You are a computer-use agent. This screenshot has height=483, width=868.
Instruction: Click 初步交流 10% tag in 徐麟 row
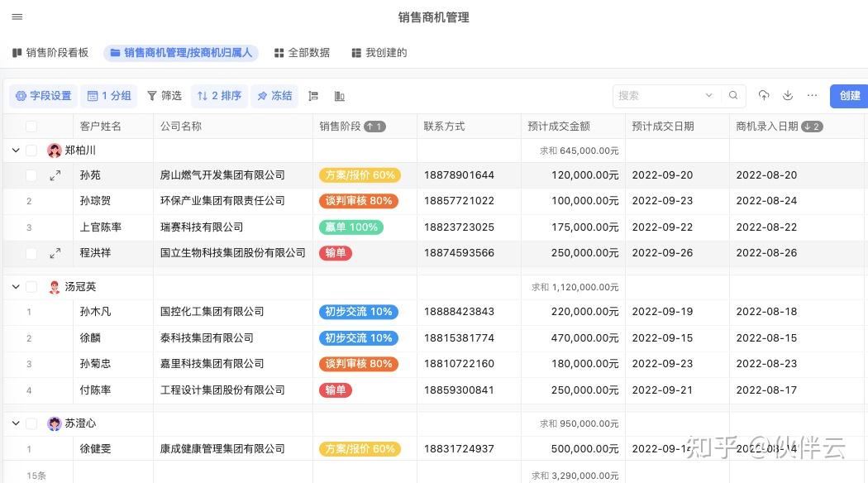pos(359,338)
